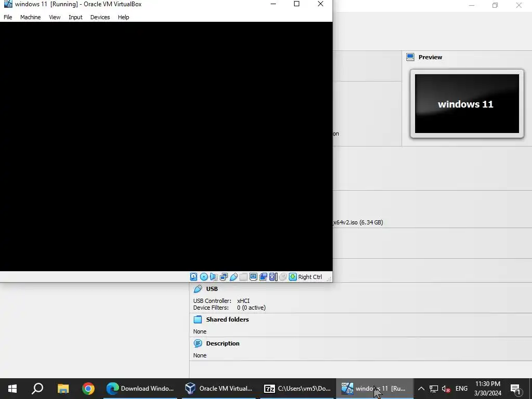
Task: Click the recording status icon
Action: click(263, 277)
